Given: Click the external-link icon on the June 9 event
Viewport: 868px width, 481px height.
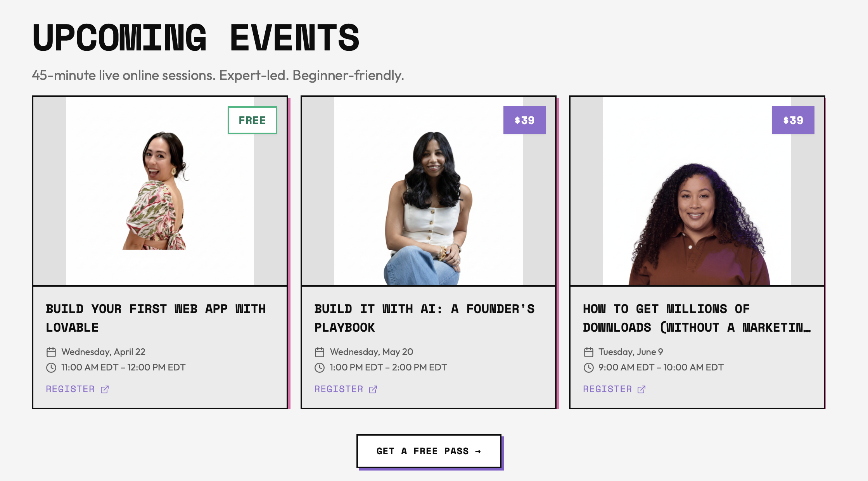Looking at the screenshot, I should pos(641,389).
